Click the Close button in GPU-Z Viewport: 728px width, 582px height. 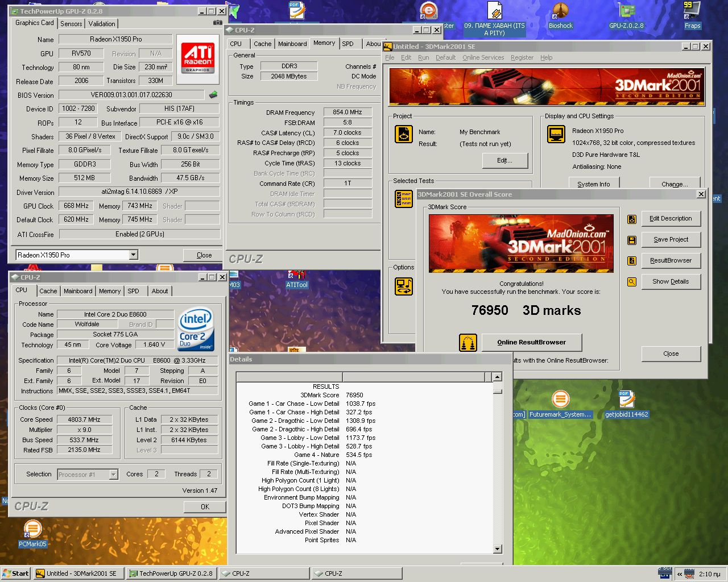click(x=204, y=255)
